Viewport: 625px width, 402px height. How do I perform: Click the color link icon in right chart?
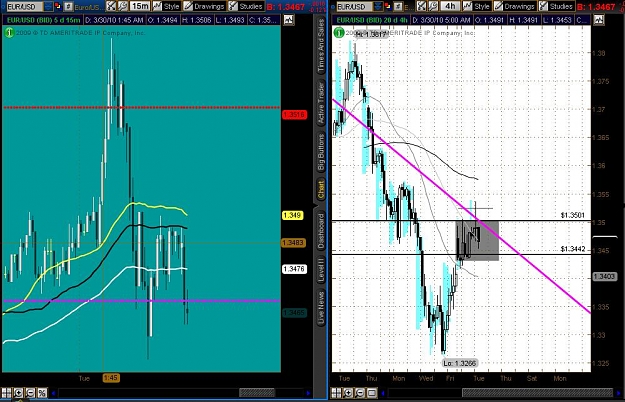388,6
